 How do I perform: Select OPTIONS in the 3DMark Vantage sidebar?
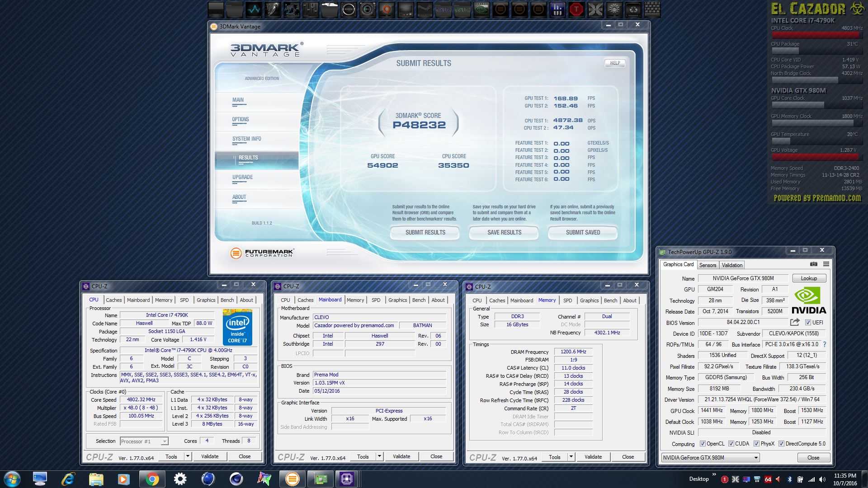tap(241, 119)
